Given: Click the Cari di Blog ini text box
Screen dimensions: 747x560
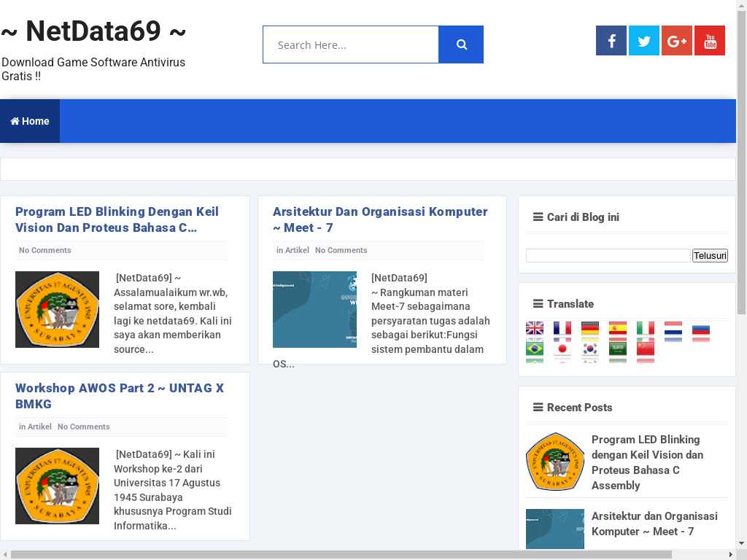Looking at the screenshot, I should click(608, 255).
